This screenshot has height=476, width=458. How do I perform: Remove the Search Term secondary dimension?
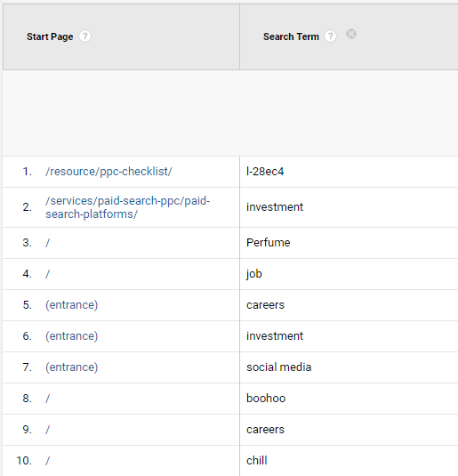[351, 34]
